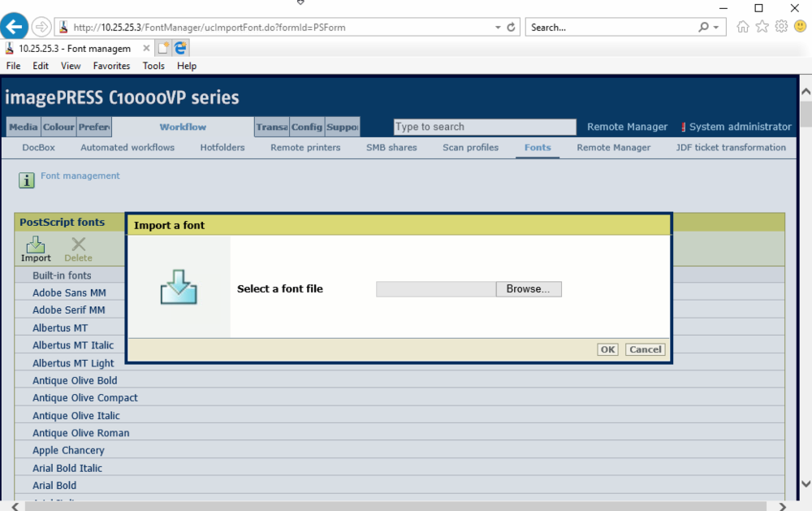This screenshot has height=511, width=812.
Task: Open a new browser tab
Action: (163, 48)
